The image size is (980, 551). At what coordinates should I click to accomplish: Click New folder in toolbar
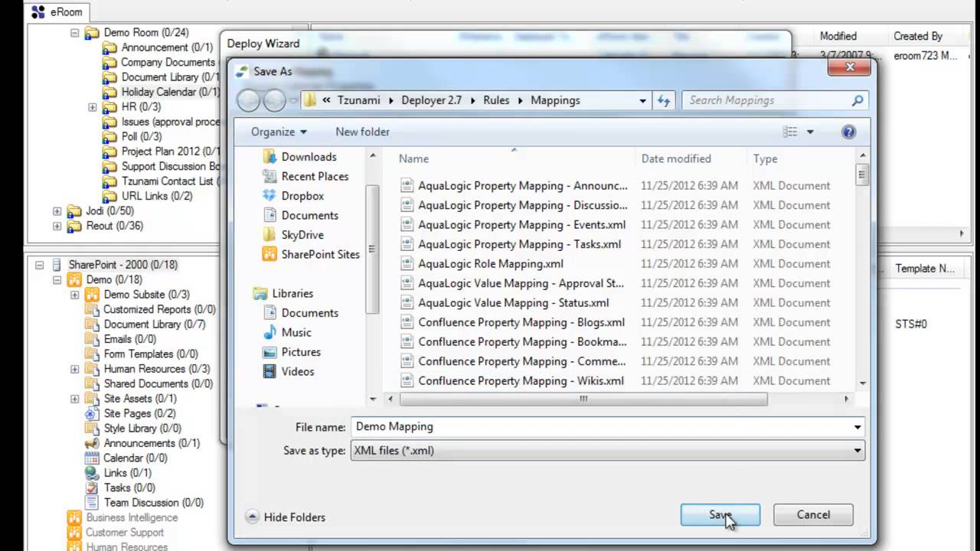[x=362, y=132]
